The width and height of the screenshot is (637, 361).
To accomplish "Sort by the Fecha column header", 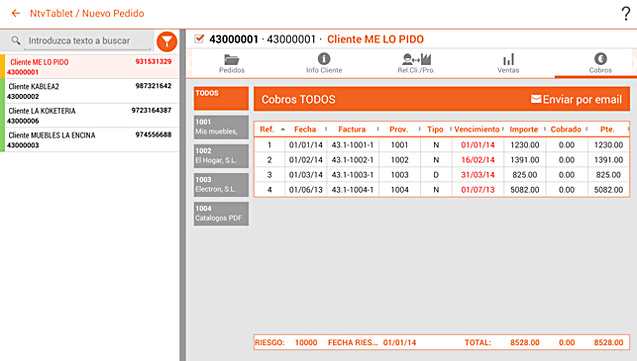I will [305, 129].
